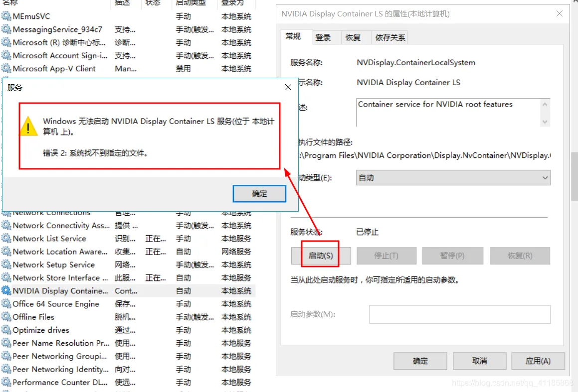578x392 pixels.
Task: Select the MEmuSVC service row
Action: pos(128,16)
